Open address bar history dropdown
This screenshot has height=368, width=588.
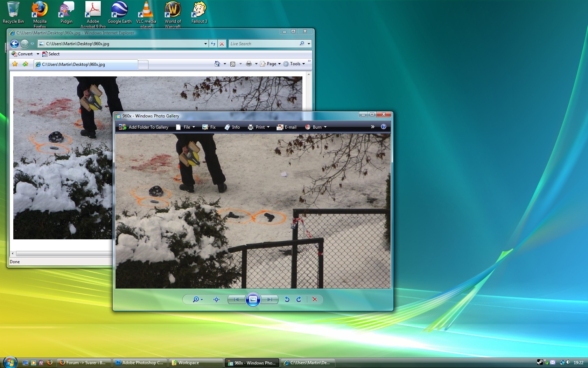tap(205, 43)
